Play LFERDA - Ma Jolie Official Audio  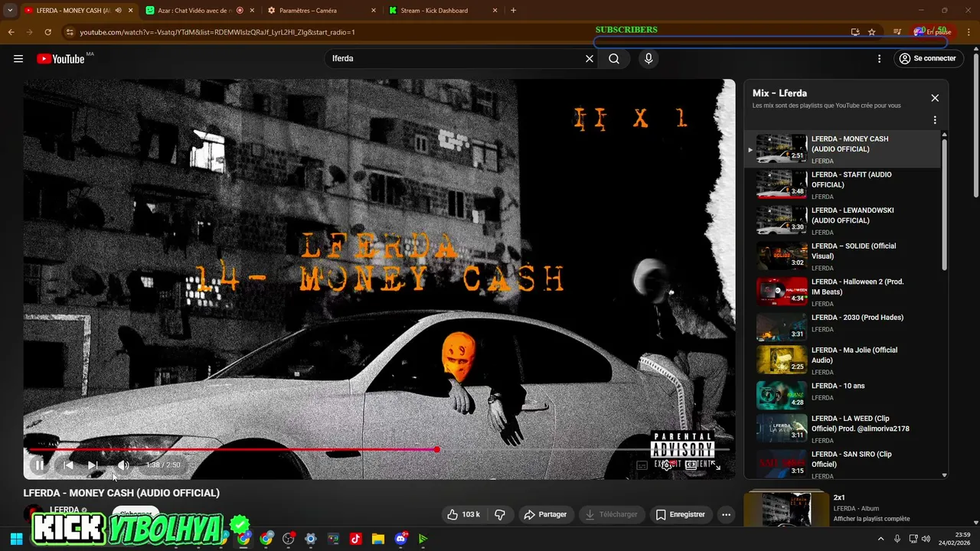tap(843, 360)
